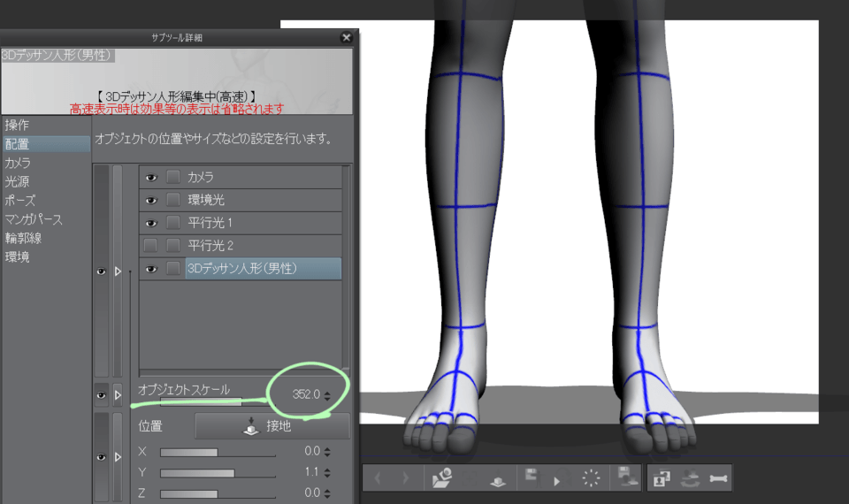The width and height of the screenshot is (849, 504).
Task: Expand triangle beside 位置 section
Action: tap(118, 457)
